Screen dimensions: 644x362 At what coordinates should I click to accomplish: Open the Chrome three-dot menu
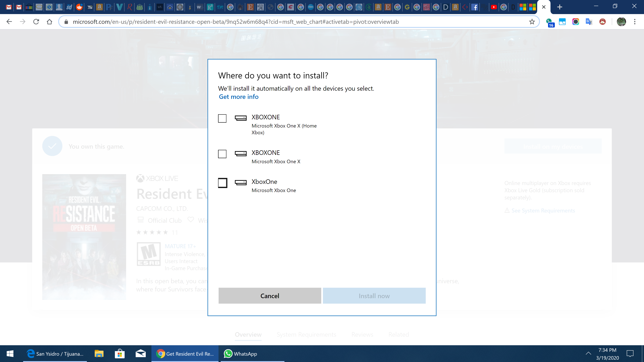click(x=635, y=22)
